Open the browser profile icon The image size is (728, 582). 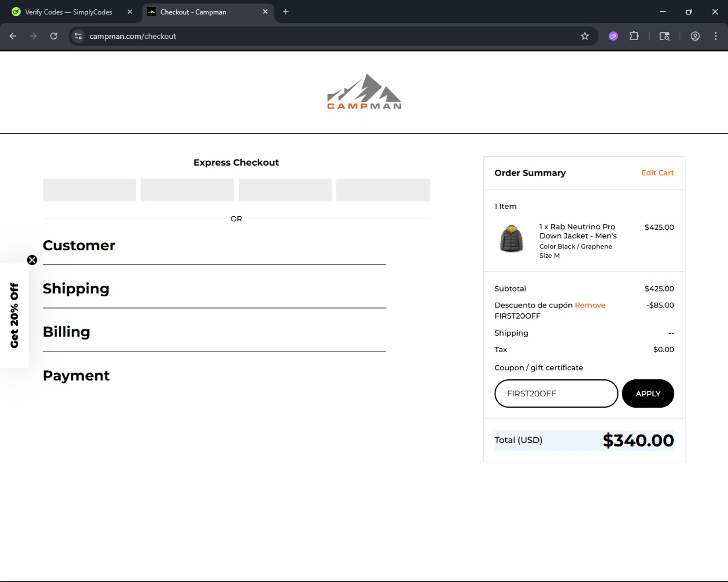tap(695, 36)
